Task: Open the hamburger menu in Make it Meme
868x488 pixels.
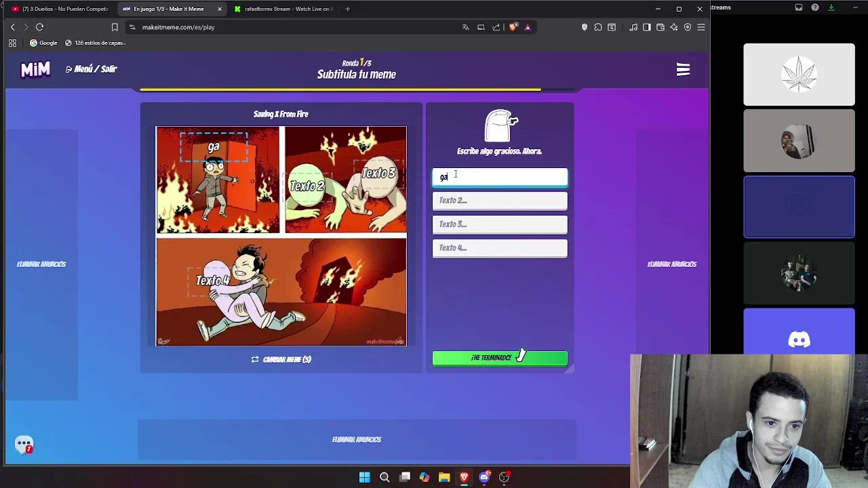Action: (x=683, y=70)
